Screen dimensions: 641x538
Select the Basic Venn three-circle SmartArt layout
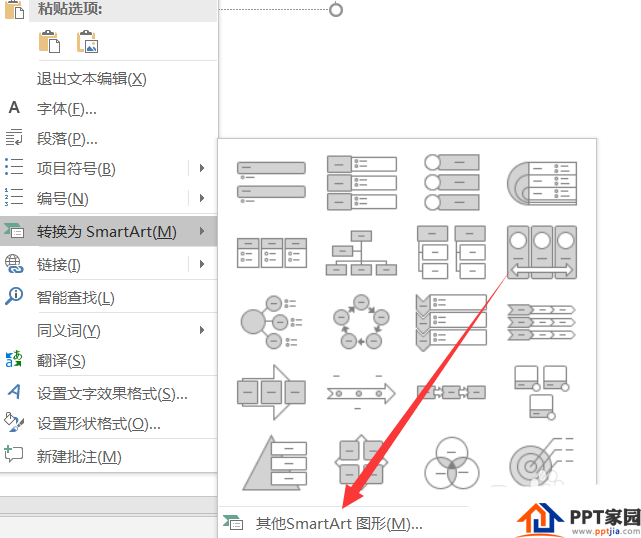[452, 463]
